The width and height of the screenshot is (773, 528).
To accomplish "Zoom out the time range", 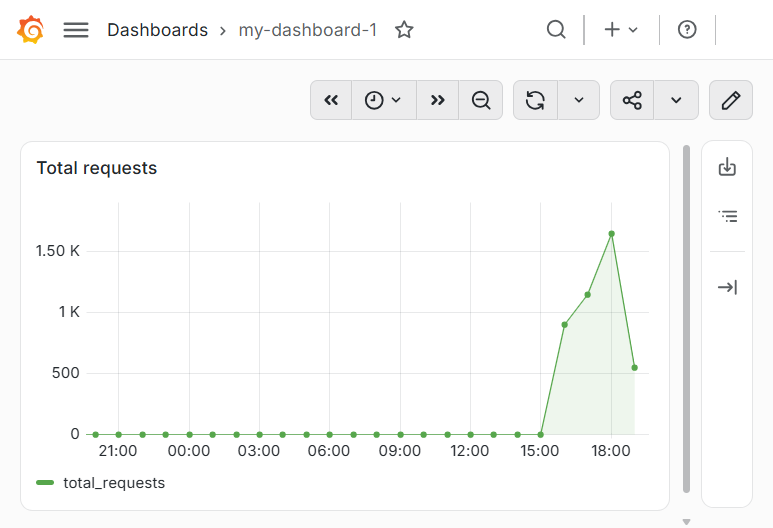I will pos(481,100).
